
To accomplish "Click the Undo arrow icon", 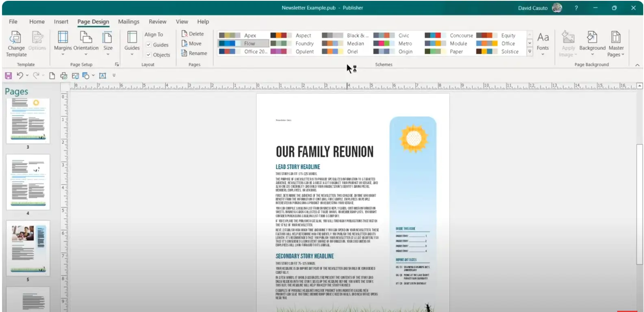I will pyautogui.click(x=20, y=76).
